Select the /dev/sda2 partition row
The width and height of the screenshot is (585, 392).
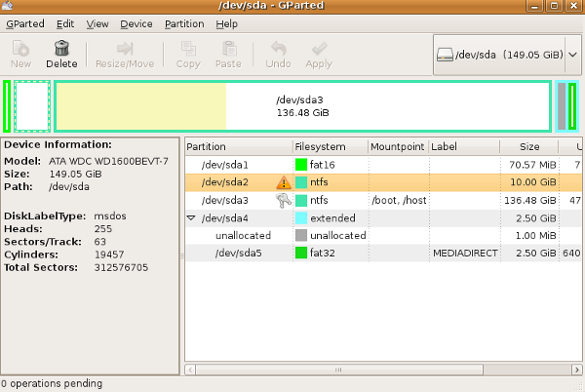pos(383,182)
